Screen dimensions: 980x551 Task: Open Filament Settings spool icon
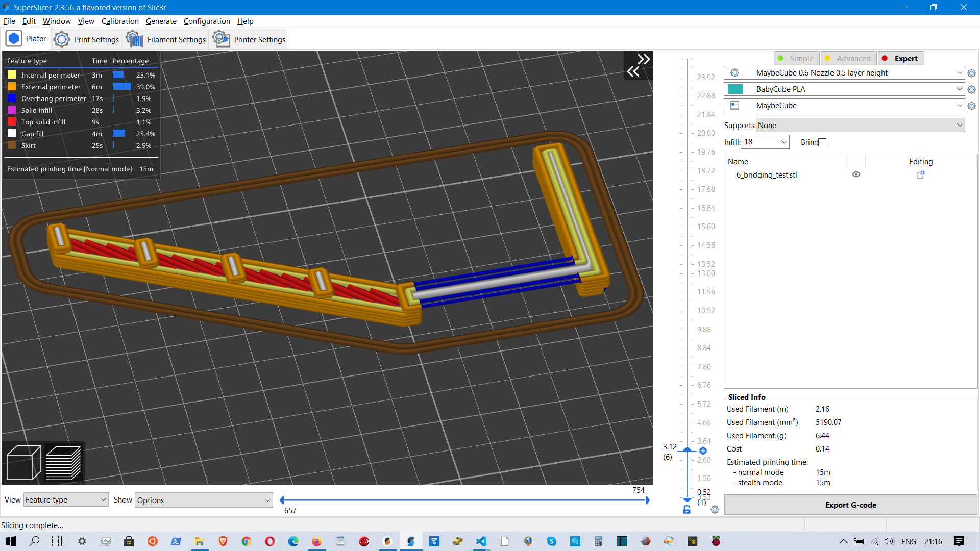(x=135, y=39)
